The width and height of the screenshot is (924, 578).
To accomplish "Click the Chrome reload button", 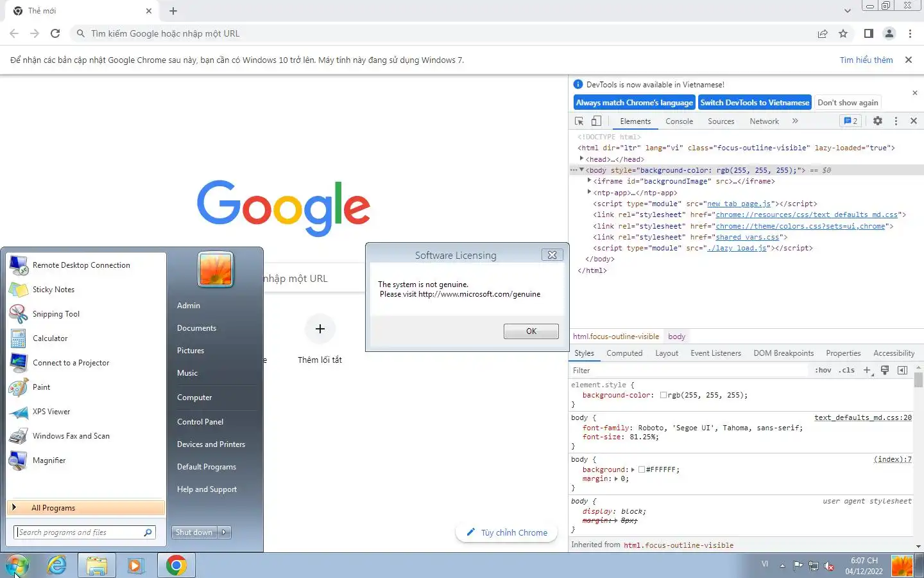I will pos(55,33).
